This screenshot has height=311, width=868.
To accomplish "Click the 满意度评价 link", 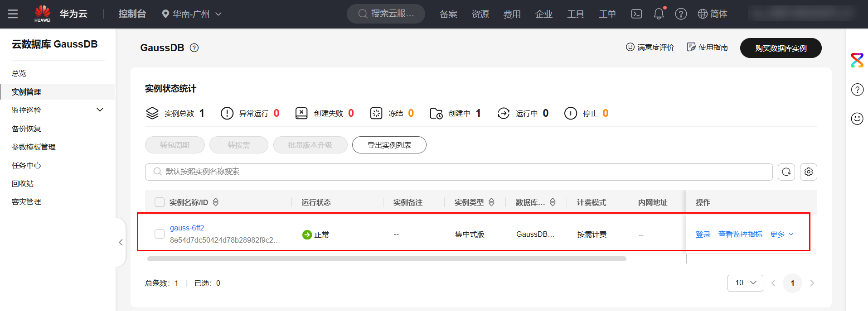I will click(x=655, y=47).
